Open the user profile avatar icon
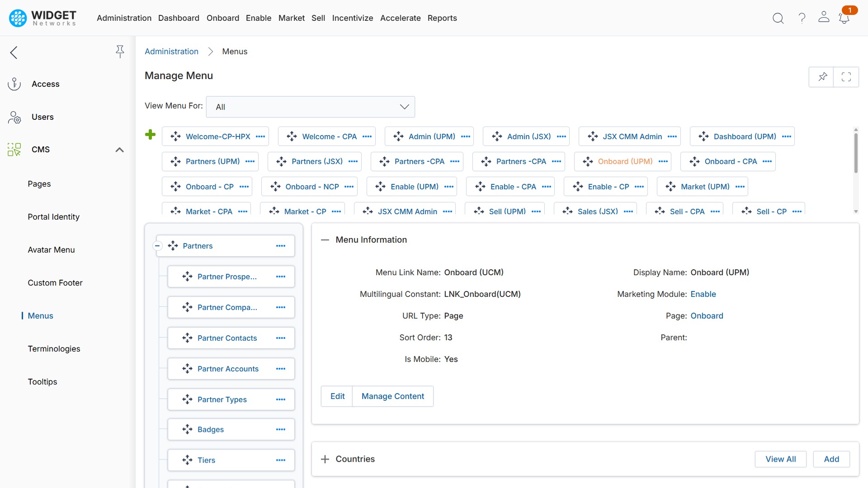Screen dimensions: 868x488 pos(824,17)
